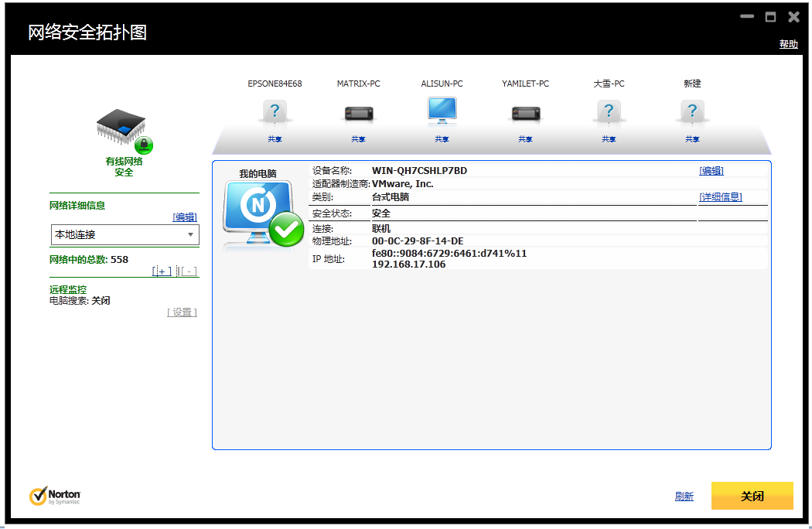Click the 我的电脑 Norton computer icon

point(263,214)
